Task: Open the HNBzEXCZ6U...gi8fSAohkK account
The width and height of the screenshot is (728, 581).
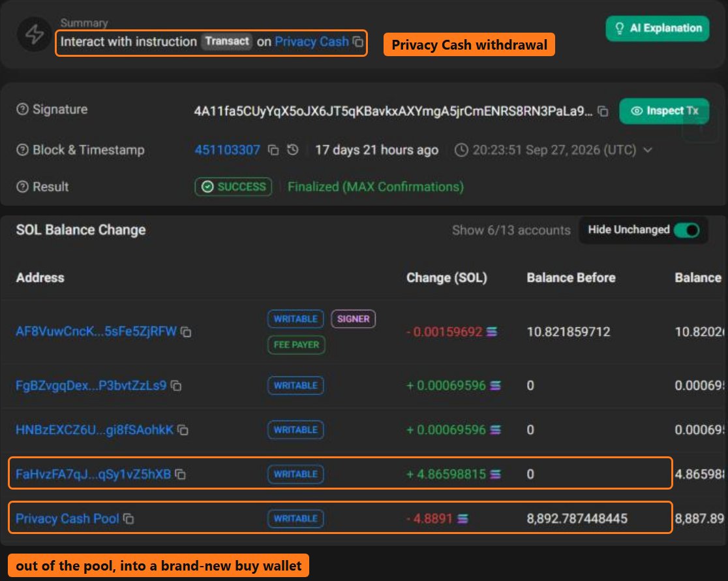Action: [x=95, y=430]
